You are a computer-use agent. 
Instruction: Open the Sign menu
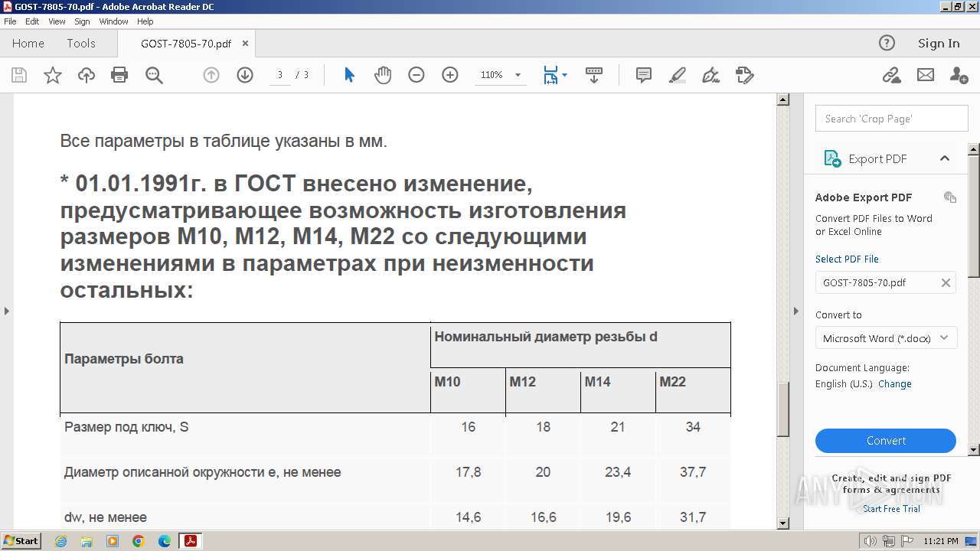pos(82,21)
